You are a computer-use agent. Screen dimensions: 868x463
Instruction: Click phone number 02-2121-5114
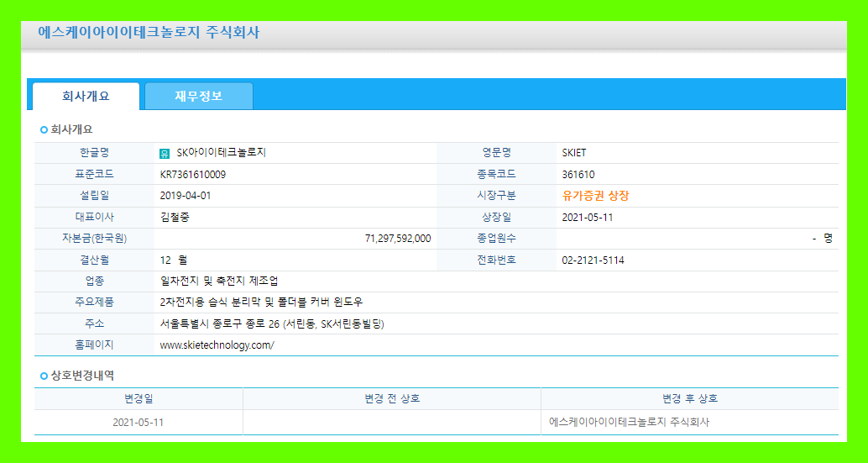coord(593,260)
